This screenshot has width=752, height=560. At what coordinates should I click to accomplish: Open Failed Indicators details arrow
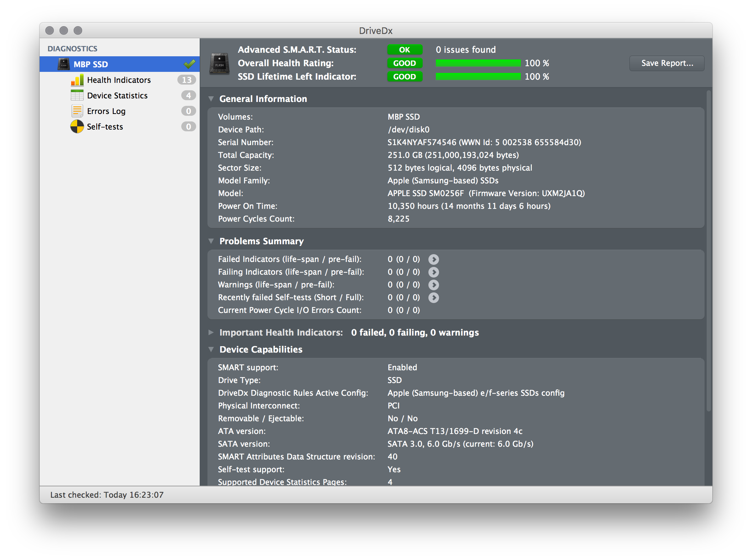433,259
